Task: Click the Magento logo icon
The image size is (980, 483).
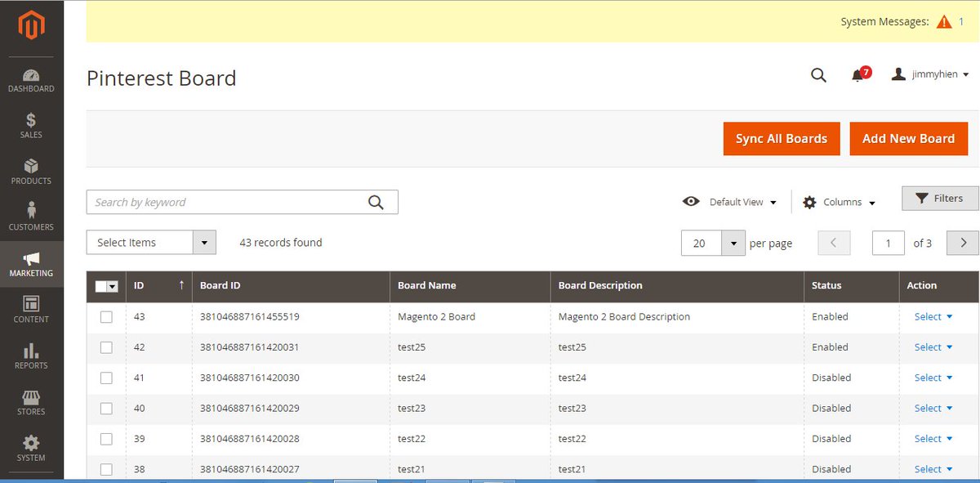Action: pyautogui.click(x=31, y=26)
